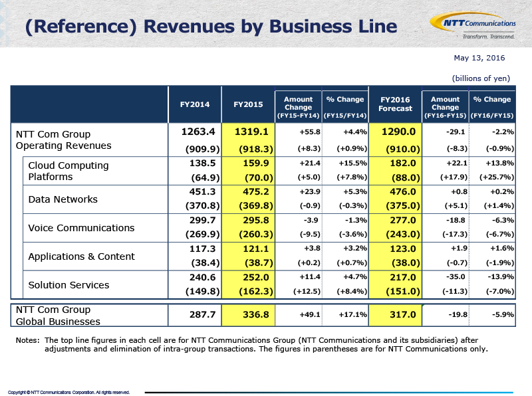The image size is (532, 396).
Task: Click the Cloud Computing Platforms row label
Action: click(68, 171)
